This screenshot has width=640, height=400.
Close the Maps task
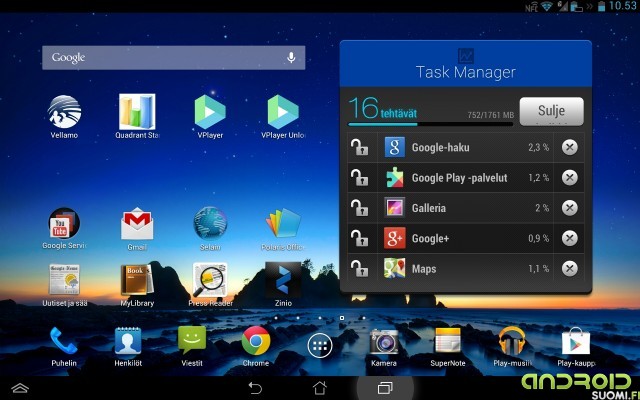coord(569,269)
